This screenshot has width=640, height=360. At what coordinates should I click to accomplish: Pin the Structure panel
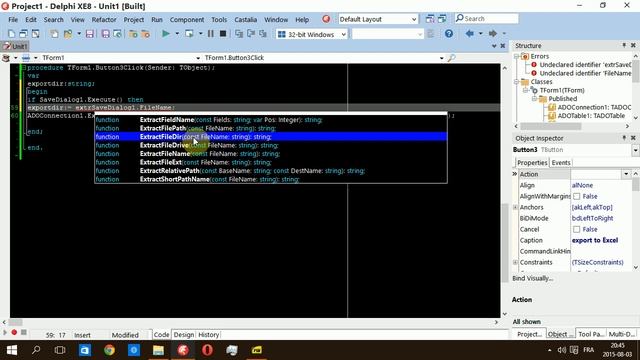624,45
